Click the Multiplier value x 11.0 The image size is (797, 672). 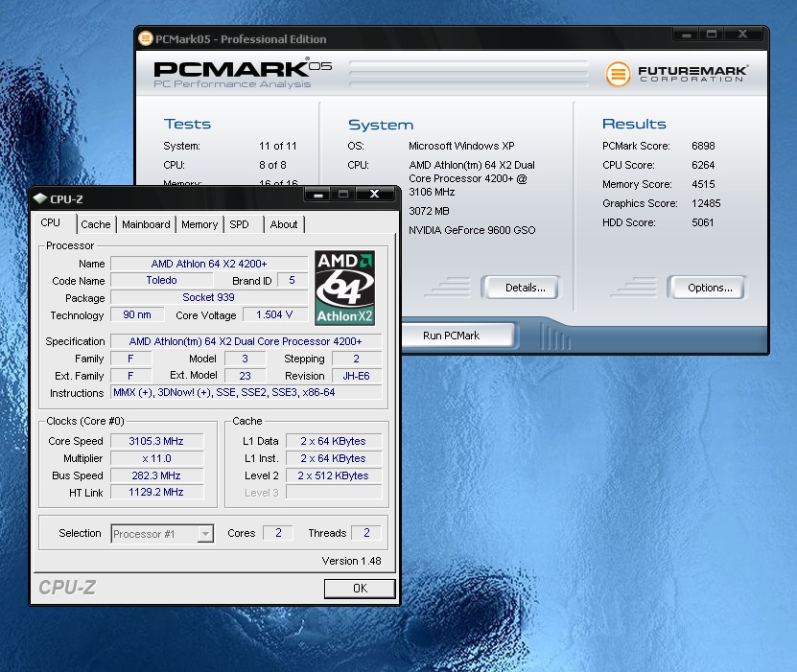click(x=156, y=458)
